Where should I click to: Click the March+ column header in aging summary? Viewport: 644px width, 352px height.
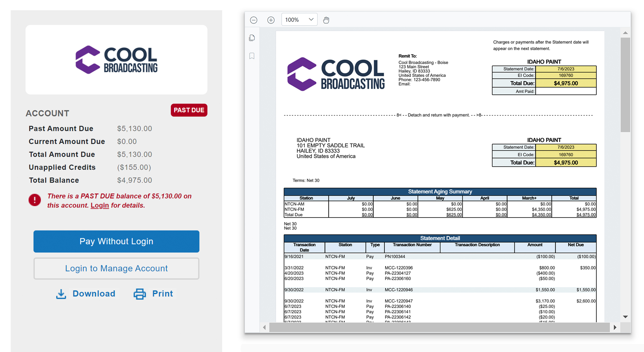(x=529, y=198)
